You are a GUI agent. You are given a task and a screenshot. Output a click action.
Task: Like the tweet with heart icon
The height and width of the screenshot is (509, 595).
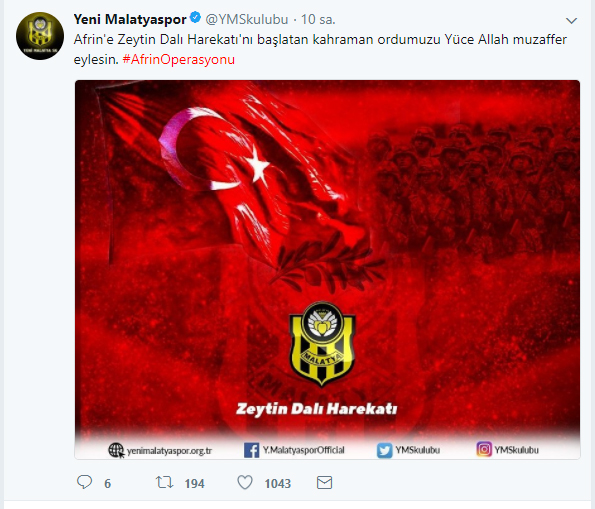245,482
